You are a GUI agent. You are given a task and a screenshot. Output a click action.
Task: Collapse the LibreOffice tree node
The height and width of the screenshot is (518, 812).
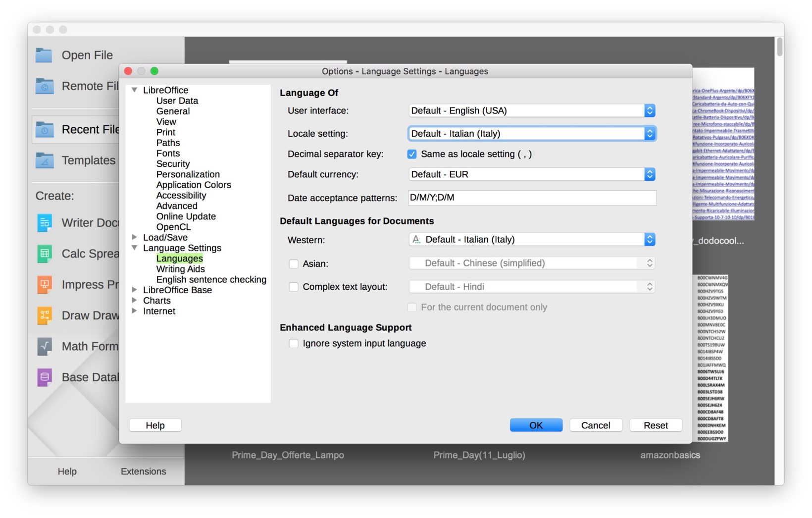[x=134, y=90]
